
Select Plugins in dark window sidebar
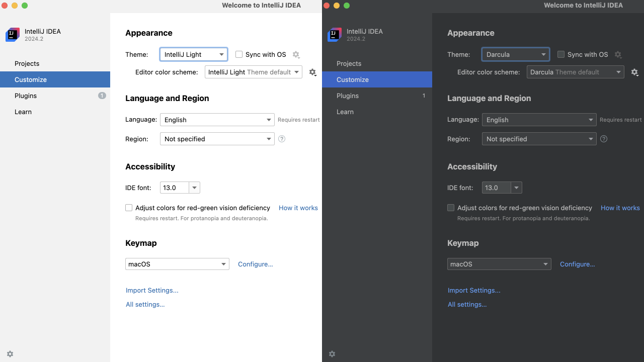pyautogui.click(x=377, y=96)
